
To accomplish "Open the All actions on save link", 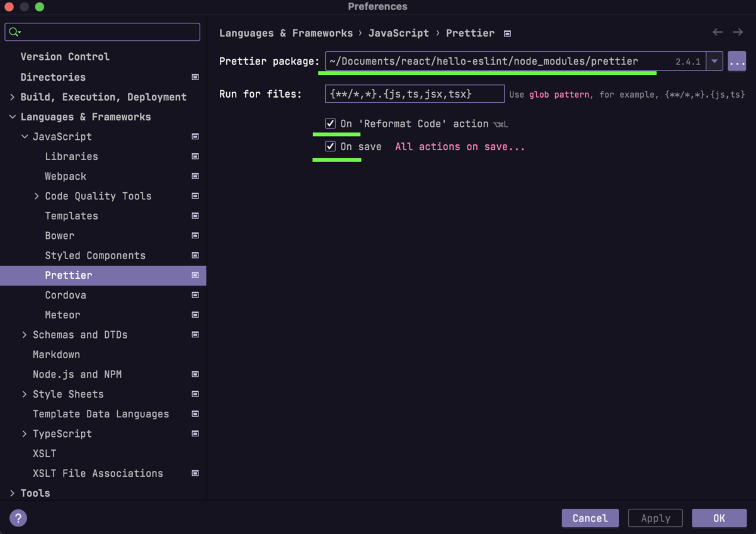I will pos(460,146).
